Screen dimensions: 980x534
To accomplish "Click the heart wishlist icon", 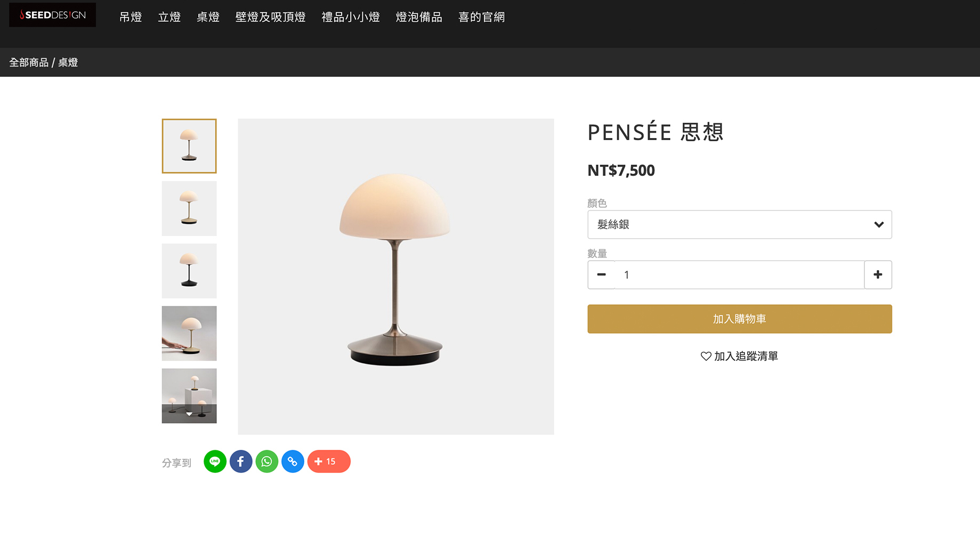I will click(706, 356).
